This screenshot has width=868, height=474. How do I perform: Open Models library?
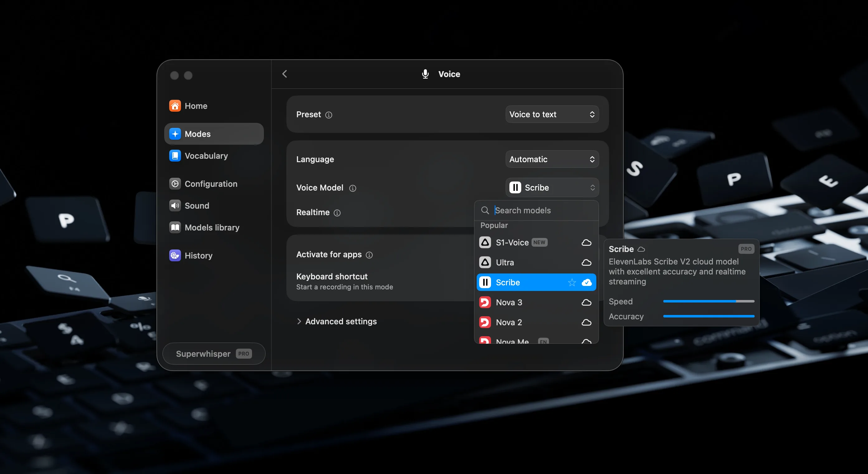click(x=214, y=228)
